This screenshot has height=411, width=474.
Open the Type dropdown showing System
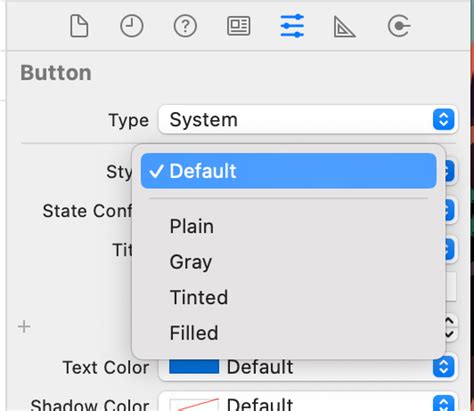click(308, 119)
